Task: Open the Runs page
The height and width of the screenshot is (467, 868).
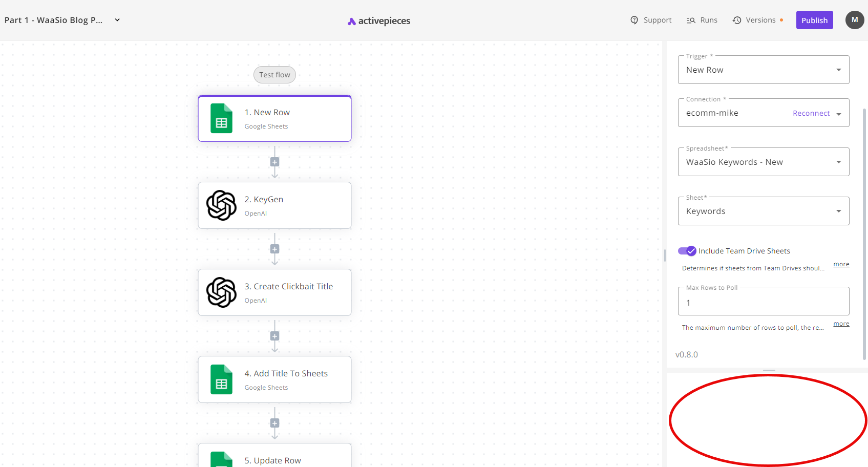Action: pos(702,20)
